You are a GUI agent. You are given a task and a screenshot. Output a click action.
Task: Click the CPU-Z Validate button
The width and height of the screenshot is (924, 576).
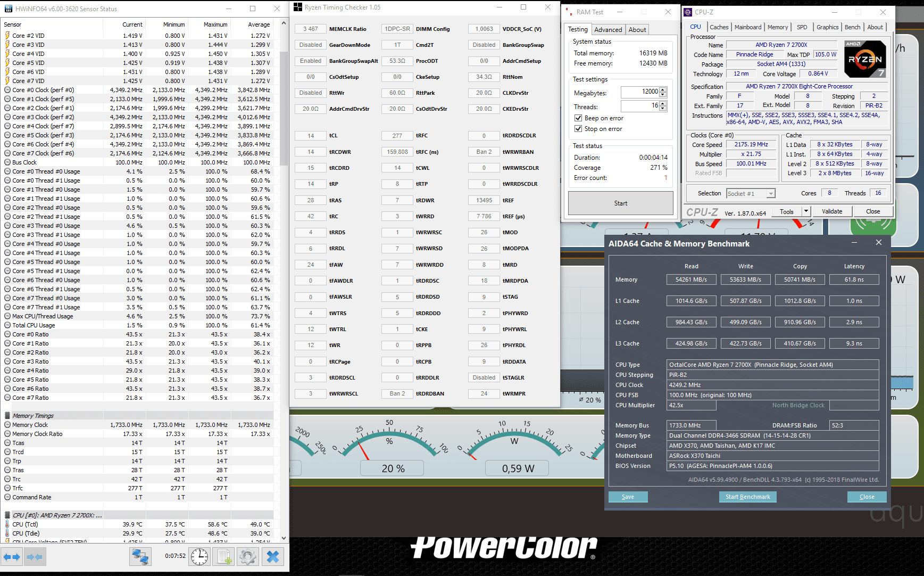[832, 211]
